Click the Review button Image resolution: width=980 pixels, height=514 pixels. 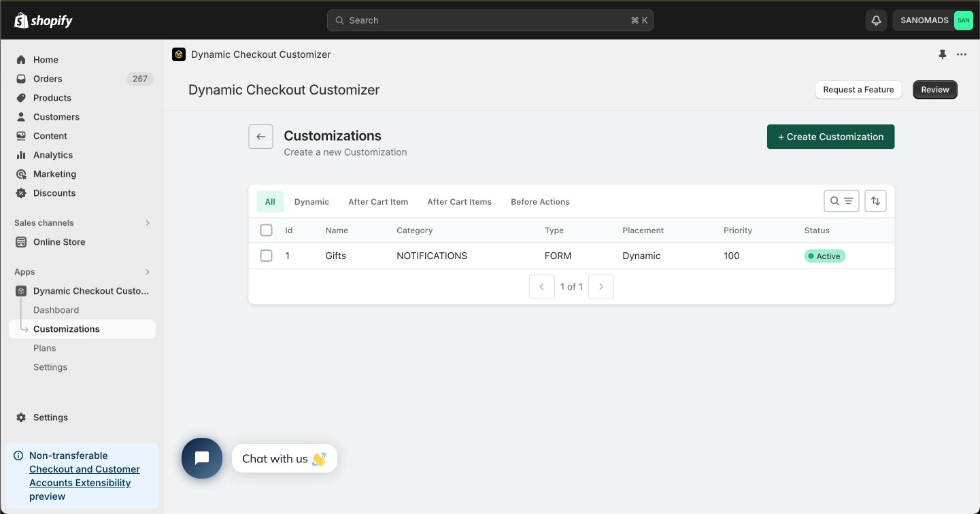[935, 90]
